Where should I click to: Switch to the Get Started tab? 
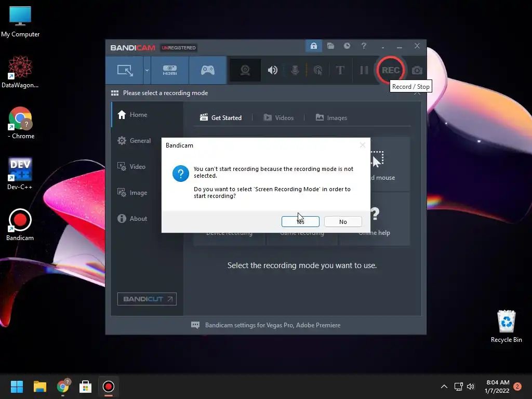(x=221, y=118)
